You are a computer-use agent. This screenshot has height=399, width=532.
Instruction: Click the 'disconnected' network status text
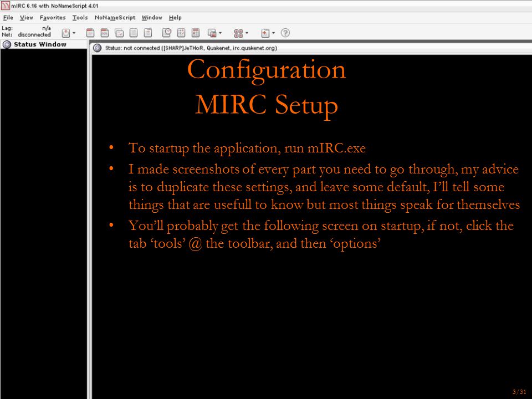34,34
